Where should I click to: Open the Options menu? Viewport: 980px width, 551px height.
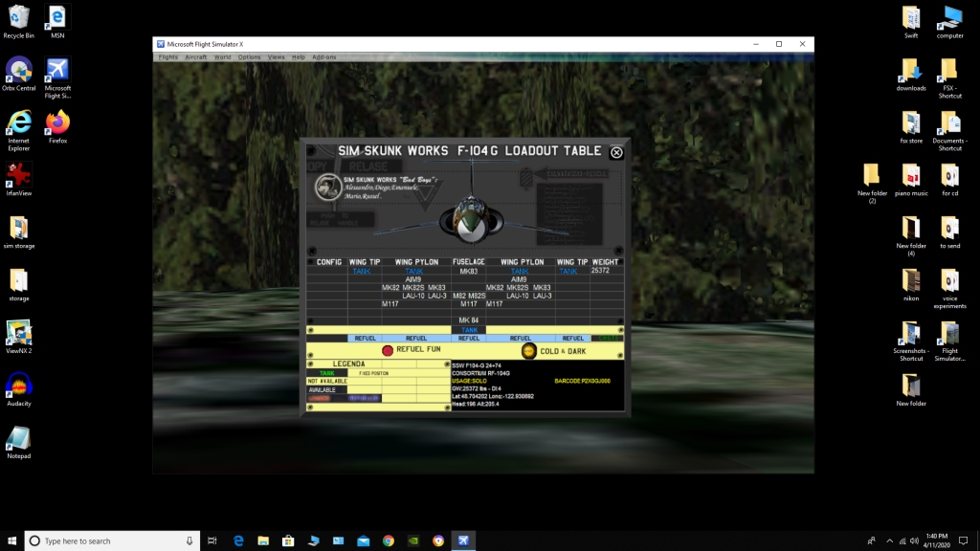coord(249,56)
